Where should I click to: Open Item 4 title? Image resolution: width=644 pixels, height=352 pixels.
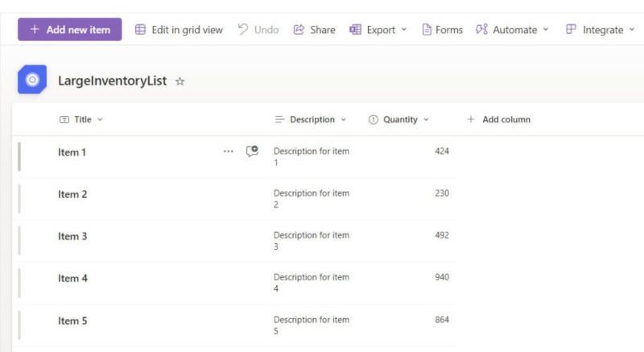pyautogui.click(x=72, y=278)
